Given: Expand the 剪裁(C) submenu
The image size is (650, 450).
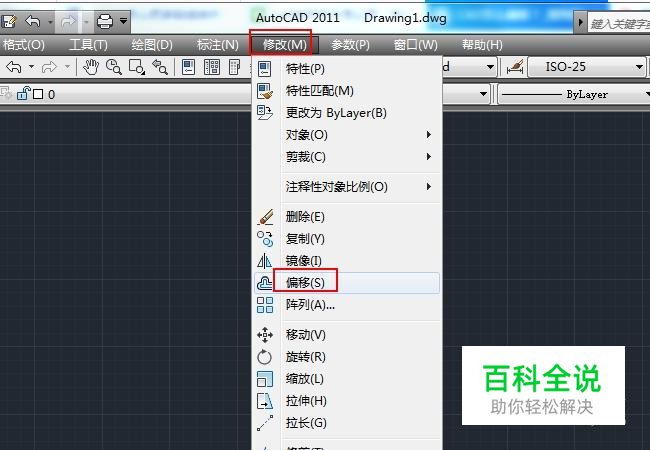Looking at the screenshot, I should tap(347, 157).
